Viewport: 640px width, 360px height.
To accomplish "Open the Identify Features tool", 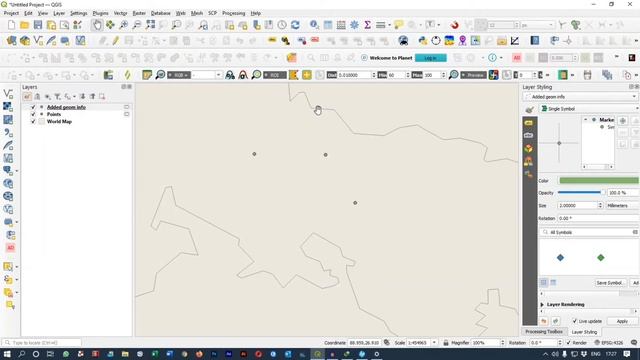I will (314, 25).
